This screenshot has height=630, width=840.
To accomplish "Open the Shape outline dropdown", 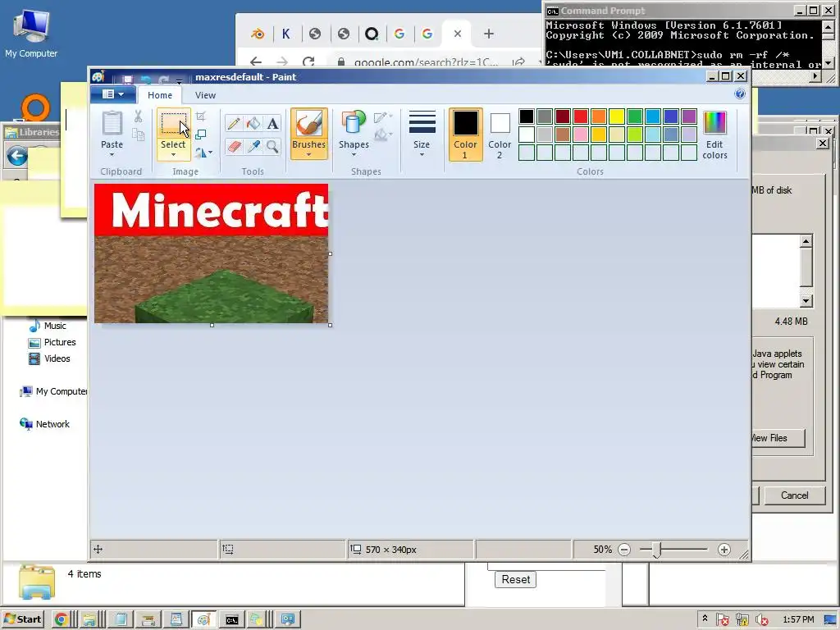I will (x=383, y=116).
